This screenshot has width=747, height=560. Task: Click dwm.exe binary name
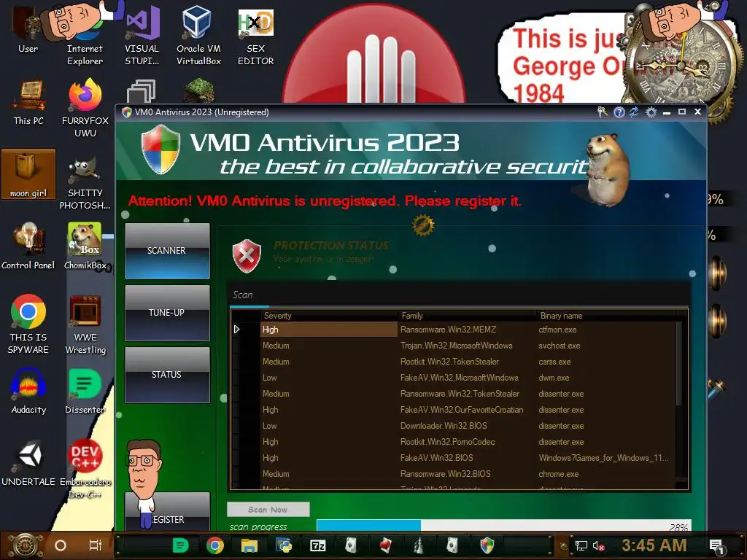point(554,378)
